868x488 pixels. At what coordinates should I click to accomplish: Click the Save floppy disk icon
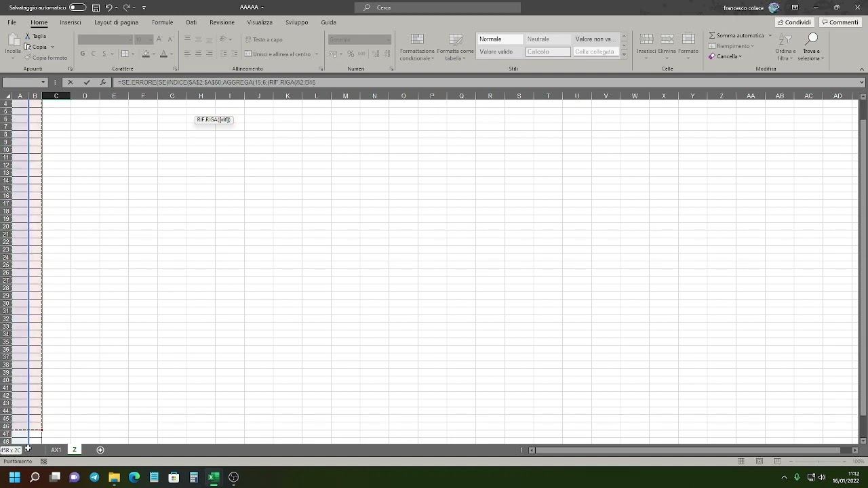pos(96,7)
